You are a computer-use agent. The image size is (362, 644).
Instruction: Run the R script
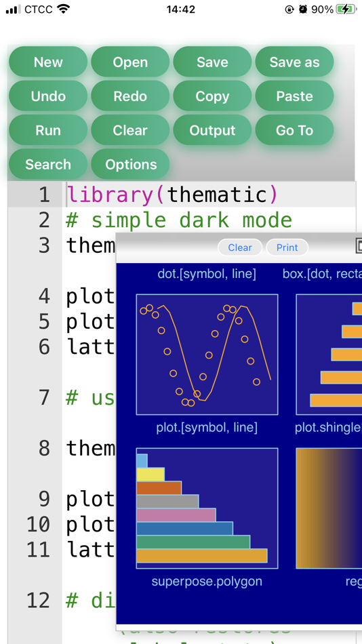tap(48, 130)
